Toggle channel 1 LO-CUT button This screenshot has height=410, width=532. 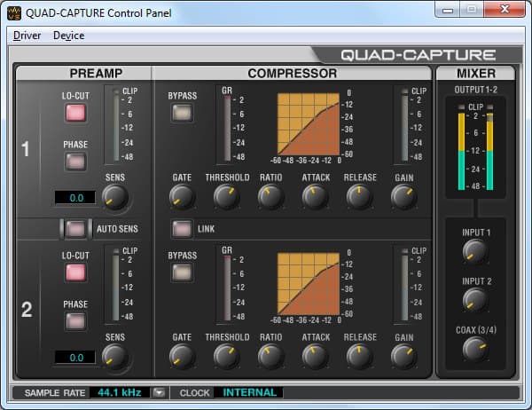tap(75, 113)
